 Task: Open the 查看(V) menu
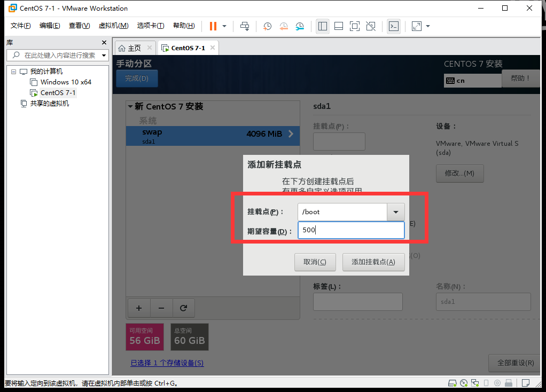[80, 26]
